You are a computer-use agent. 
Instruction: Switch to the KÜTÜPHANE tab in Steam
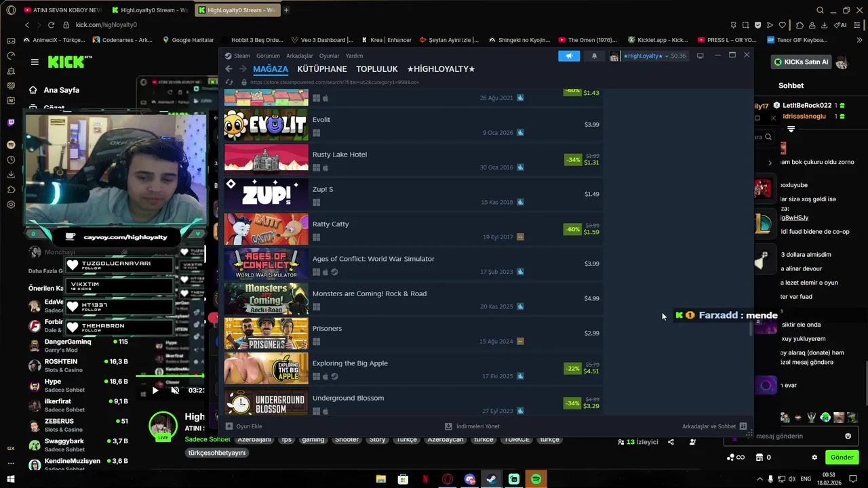coord(322,69)
